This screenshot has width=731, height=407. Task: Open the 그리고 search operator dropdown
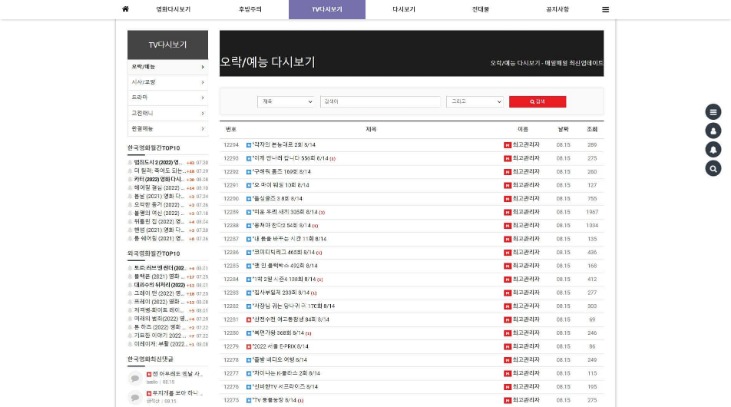coord(474,101)
